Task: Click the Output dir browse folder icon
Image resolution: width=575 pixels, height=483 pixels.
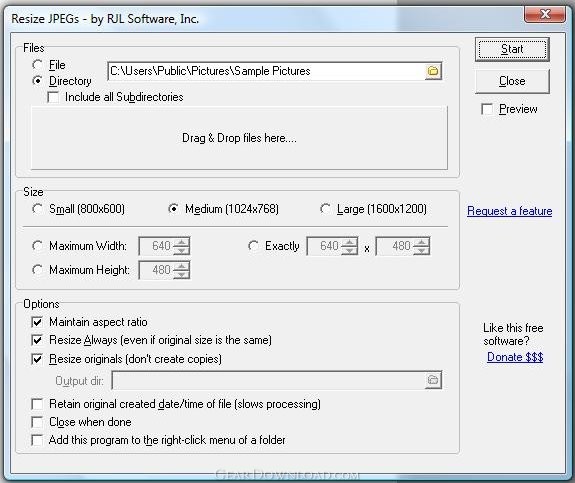Action: pyautogui.click(x=433, y=380)
